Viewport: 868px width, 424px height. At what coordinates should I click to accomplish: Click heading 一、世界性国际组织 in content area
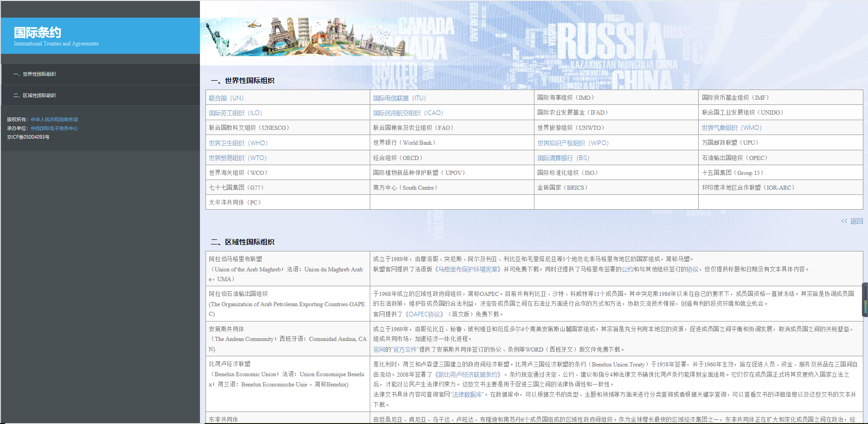(243, 81)
